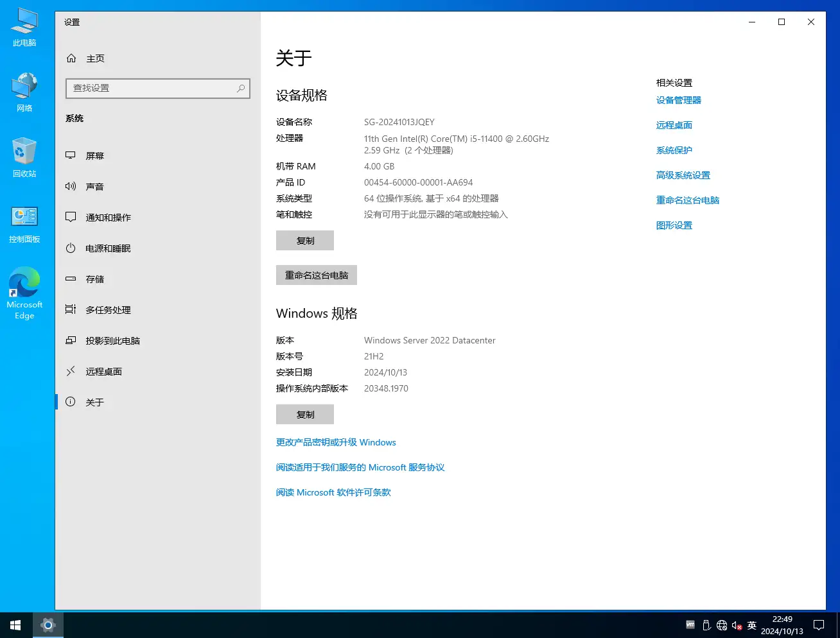
Task: Open 投影到此电脑 settings page
Action: (x=157, y=341)
